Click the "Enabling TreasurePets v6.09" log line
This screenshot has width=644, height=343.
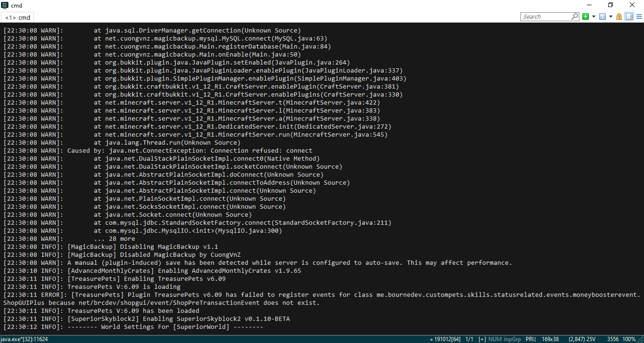114,279
